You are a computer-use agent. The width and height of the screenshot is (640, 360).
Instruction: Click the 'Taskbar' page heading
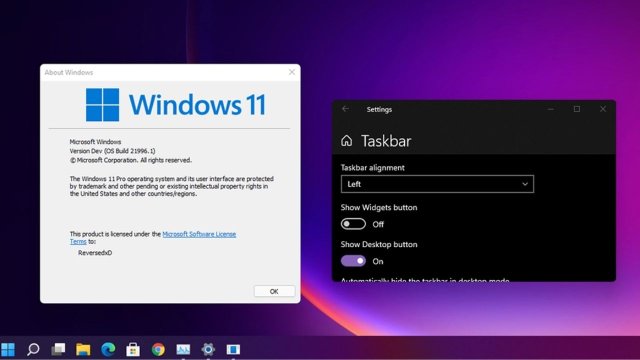pyautogui.click(x=386, y=141)
